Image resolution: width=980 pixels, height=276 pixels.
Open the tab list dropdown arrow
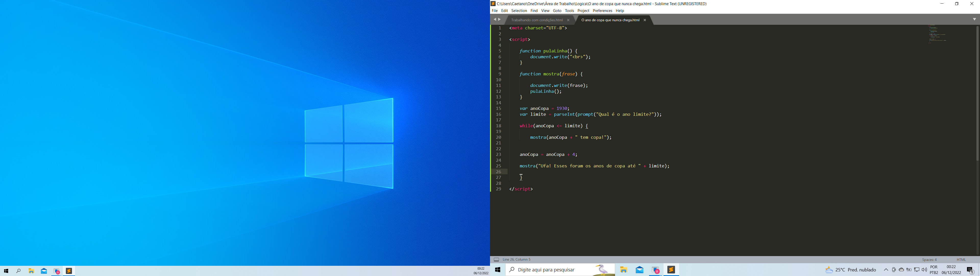(974, 19)
